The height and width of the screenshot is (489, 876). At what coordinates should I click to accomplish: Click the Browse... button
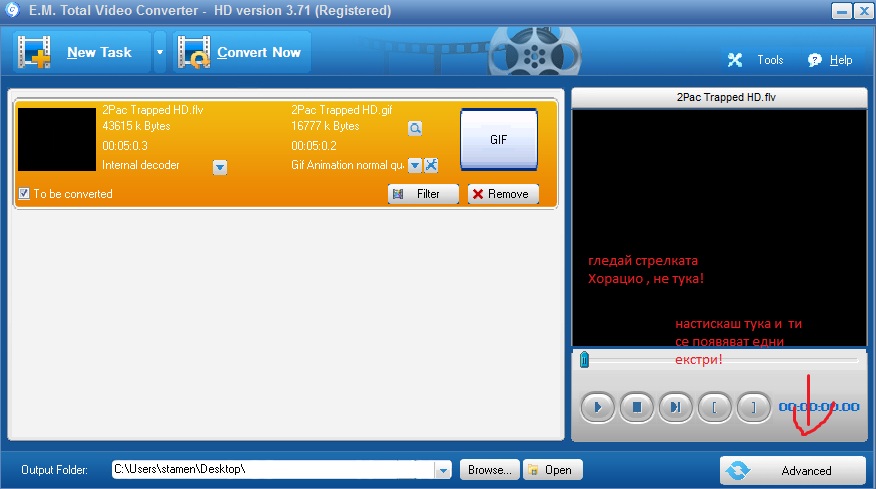(489, 470)
